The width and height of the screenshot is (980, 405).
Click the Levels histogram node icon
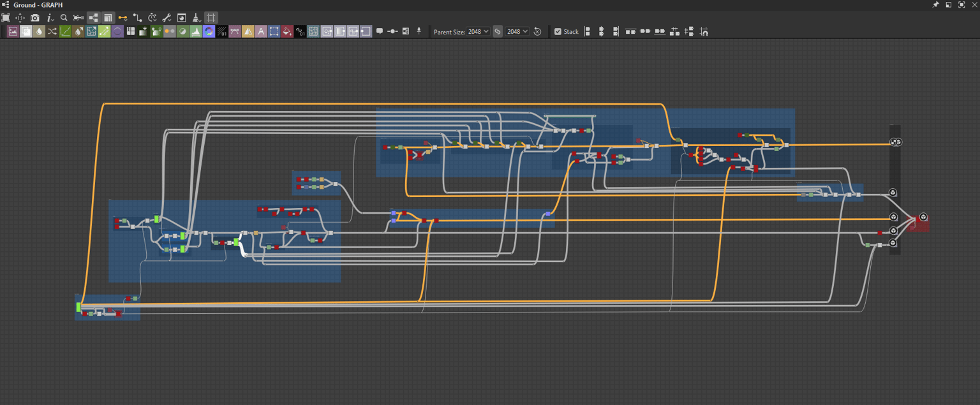coord(196,31)
